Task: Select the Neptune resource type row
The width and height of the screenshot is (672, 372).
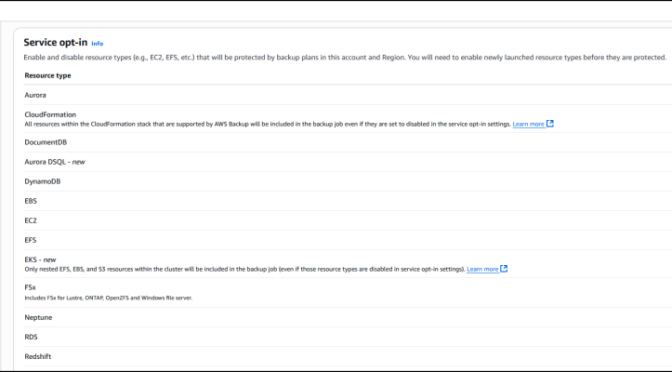Action: click(348, 318)
